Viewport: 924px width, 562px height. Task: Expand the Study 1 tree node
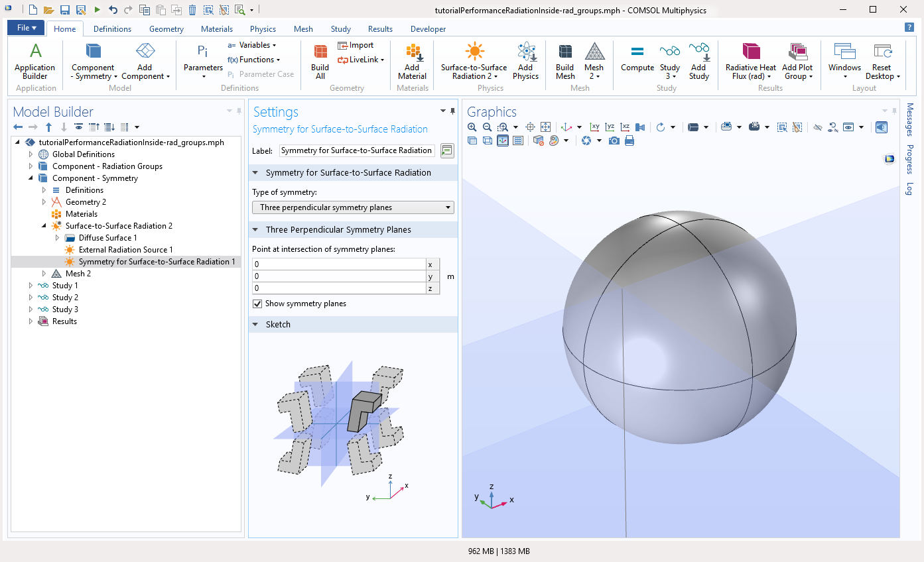click(x=31, y=286)
